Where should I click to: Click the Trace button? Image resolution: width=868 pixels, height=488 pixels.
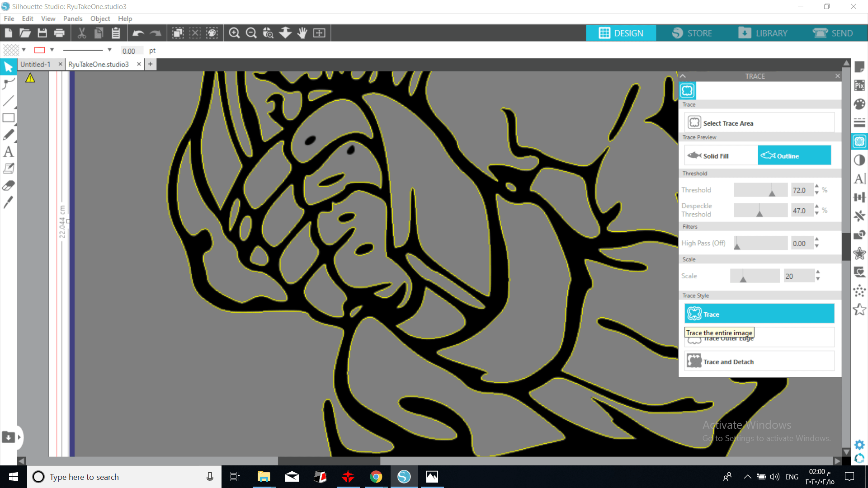tap(759, 314)
